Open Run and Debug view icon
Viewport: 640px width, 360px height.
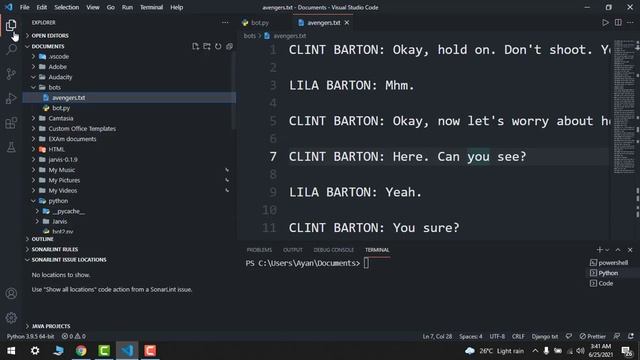click(x=11, y=98)
